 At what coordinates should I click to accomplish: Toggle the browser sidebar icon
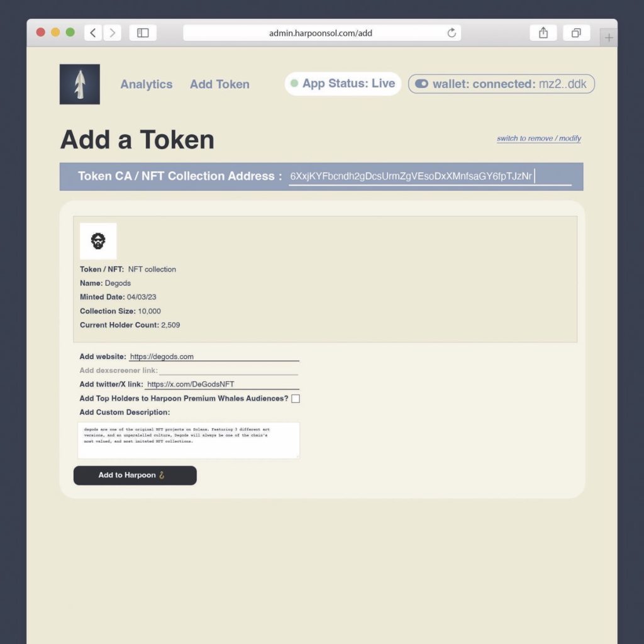(143, 33)
